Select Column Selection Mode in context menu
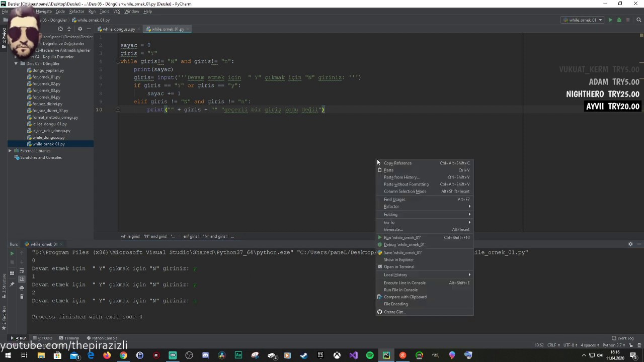 (x=425, y=191)
